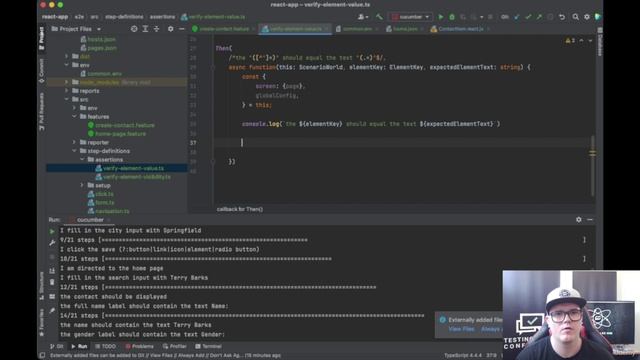Toggle Pull Requests side panel button
The image size is (640, 360).
(41, 111)
